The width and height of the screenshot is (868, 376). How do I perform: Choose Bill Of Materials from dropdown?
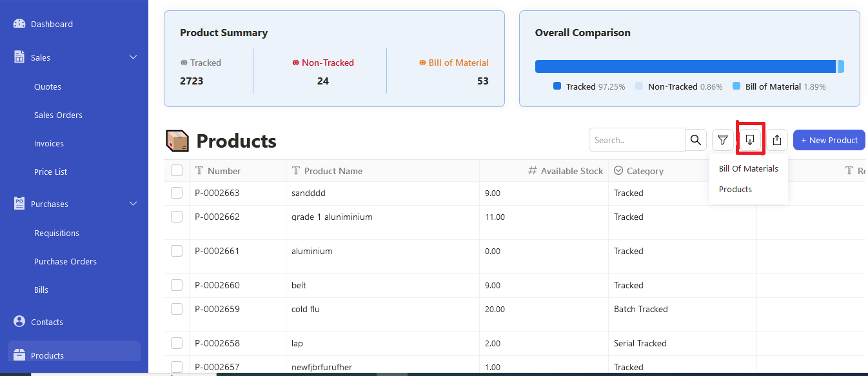[x=749, y=168]
